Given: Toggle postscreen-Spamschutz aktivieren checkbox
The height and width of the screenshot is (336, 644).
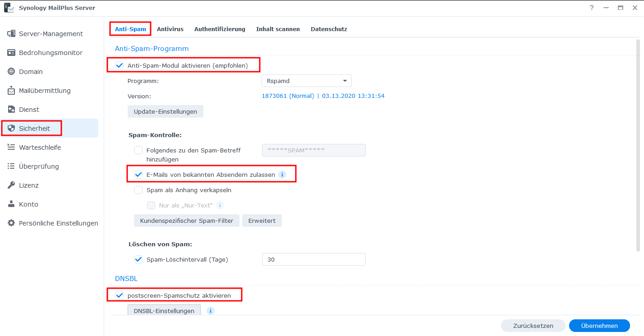Looking at the screenshot, I should point(120,295).
